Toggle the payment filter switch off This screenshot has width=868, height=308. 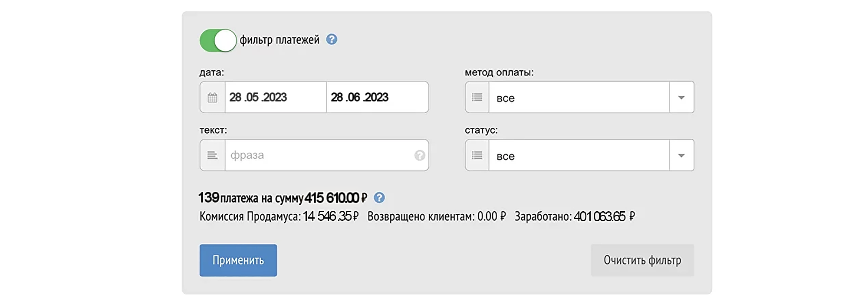(x=218, y=40)
